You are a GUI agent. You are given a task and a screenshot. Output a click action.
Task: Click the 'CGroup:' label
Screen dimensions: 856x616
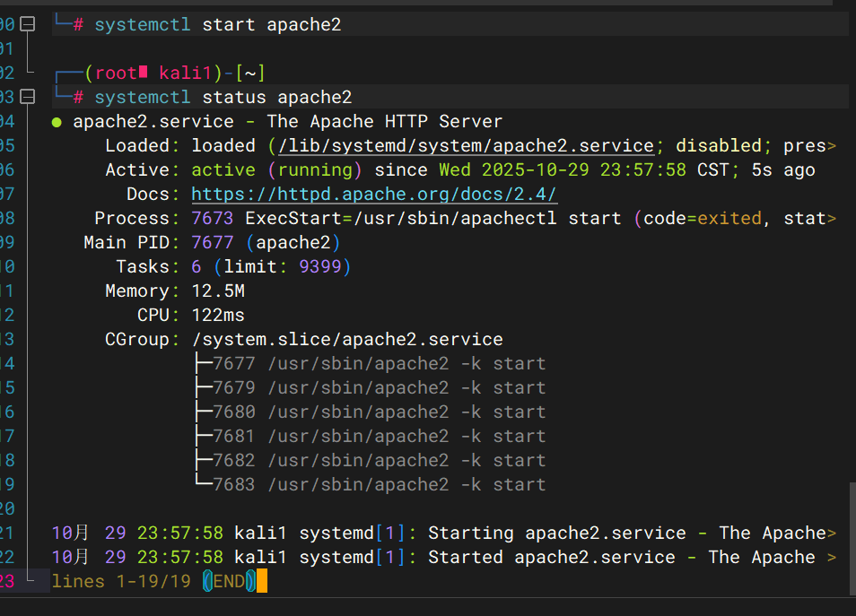[x=142, y=339]
